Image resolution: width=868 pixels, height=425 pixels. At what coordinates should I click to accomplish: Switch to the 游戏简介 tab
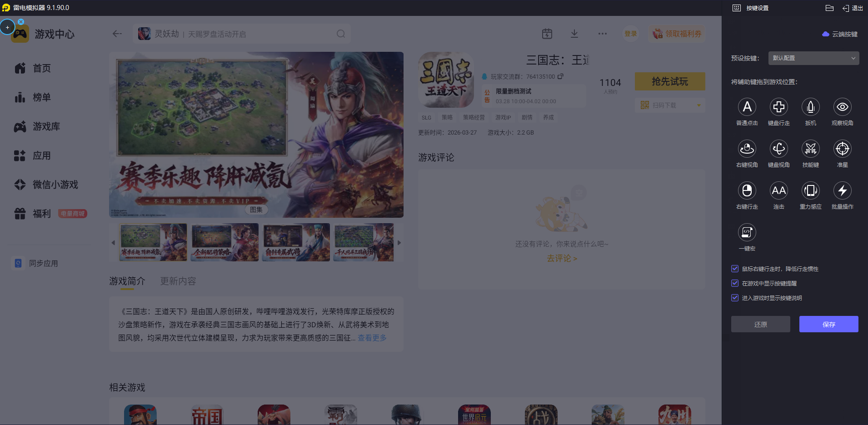pos(127,281)
